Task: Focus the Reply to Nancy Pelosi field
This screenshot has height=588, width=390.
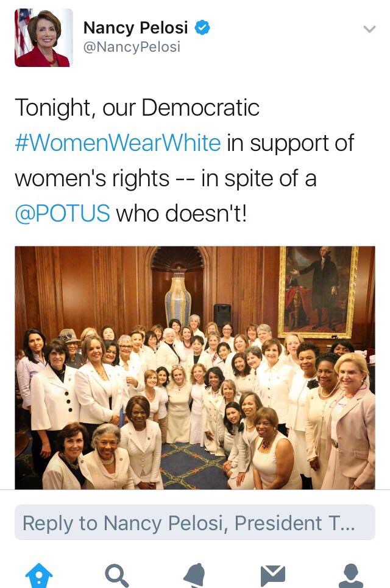Action: pos(195,522)
